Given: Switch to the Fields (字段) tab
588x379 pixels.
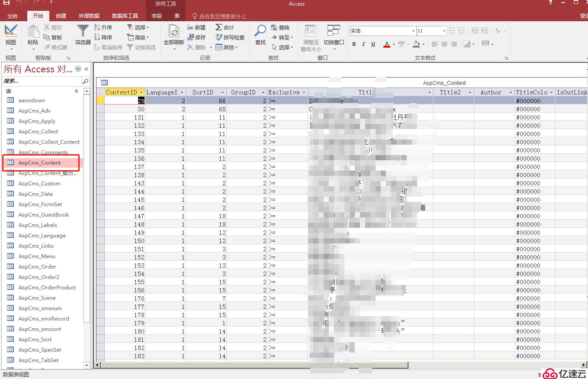Looking at the screenshot, I should (157, 16).
